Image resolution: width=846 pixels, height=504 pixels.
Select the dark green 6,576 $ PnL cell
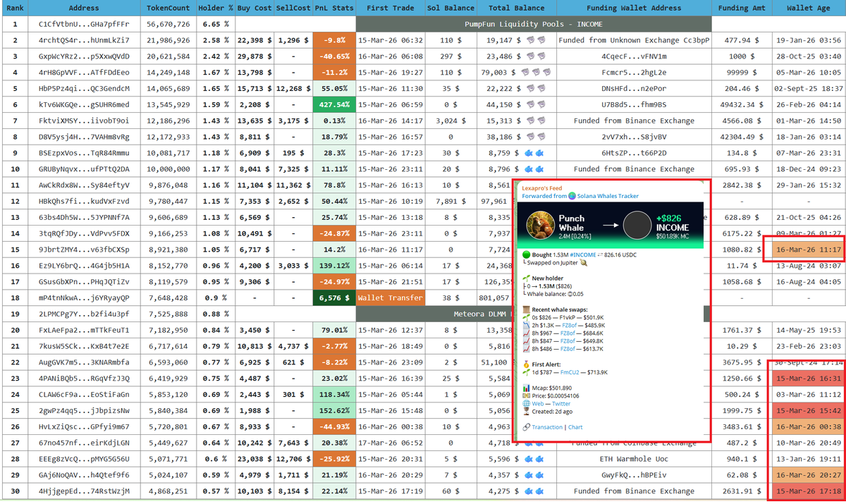coord(334,297)
